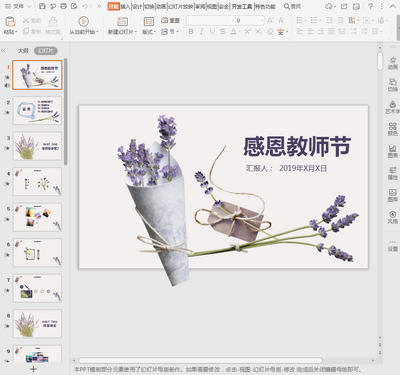Image resolution: width=400 pixels, height=375 pixels.
Task: Expand the cloud sync dropdown
Action: pyautogui.click(x=334, y=7)
